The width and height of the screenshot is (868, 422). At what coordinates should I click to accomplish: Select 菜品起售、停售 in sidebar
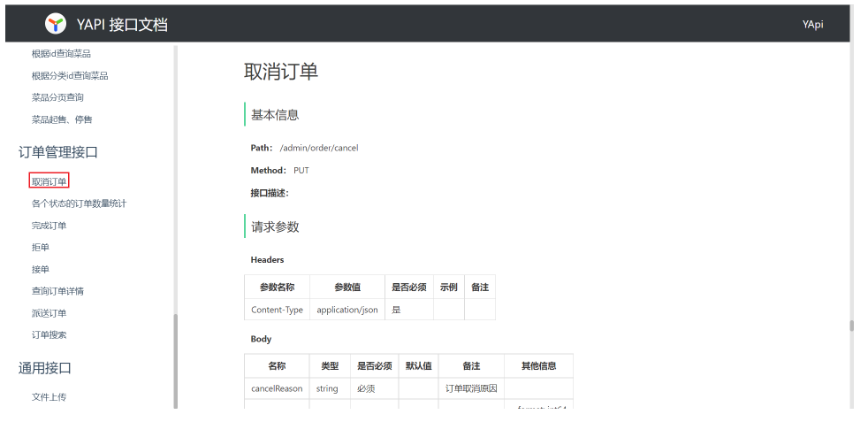(x=62, y=119)
